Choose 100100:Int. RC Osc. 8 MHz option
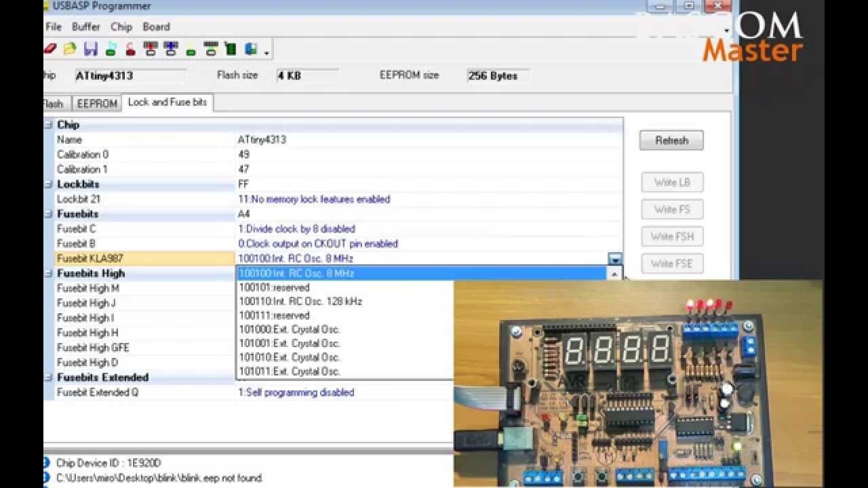This screenshot has width=868, height=488. tap(422, 273)
